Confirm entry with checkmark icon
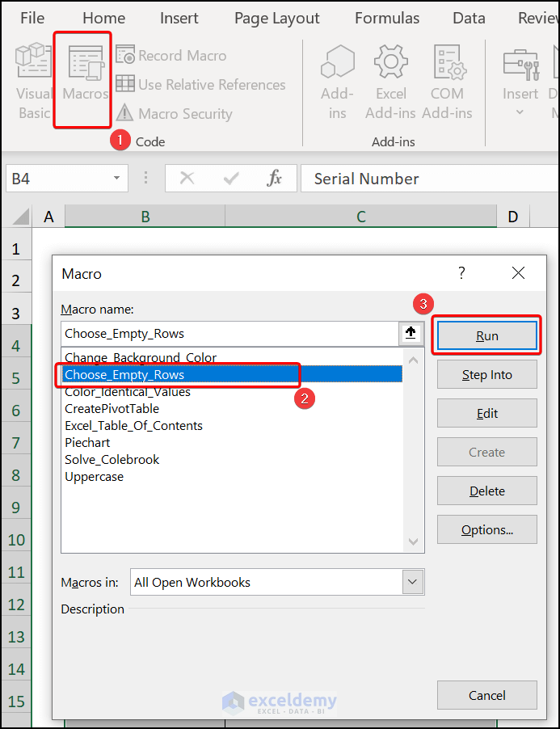 (x=230, y=178)
